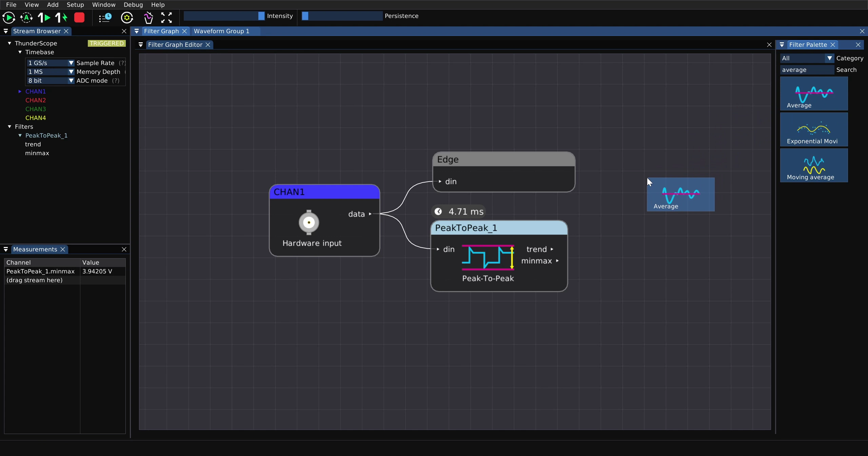Click the average search input field
868x456 pixels.
(x=807, y=70)
